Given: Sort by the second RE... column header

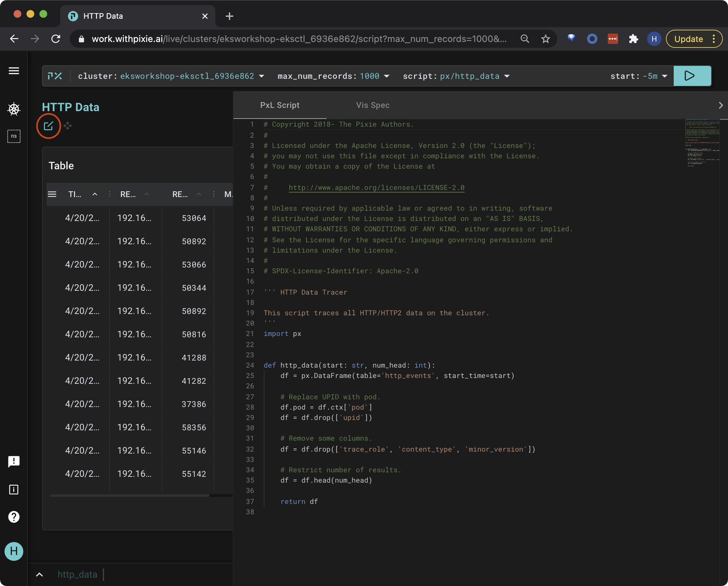Looking at the screenshot, I should pyautogui.click(x=187, y=194).
